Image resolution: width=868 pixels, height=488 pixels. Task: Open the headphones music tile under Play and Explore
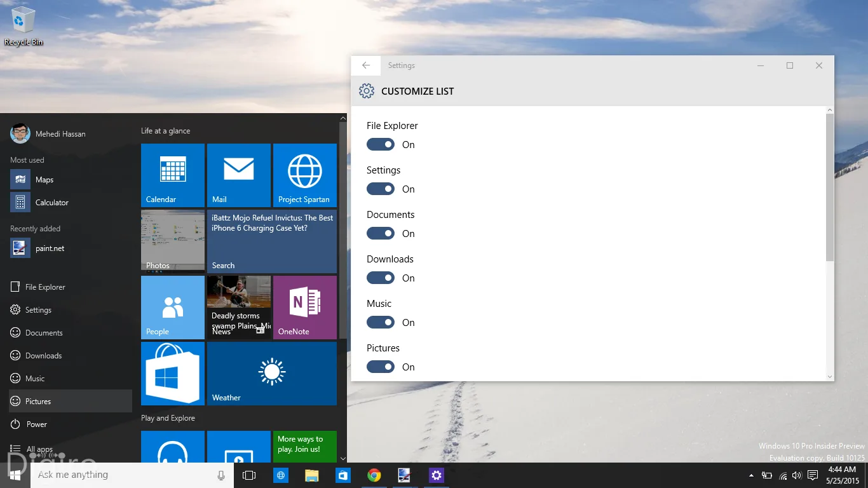click(173, 447)
